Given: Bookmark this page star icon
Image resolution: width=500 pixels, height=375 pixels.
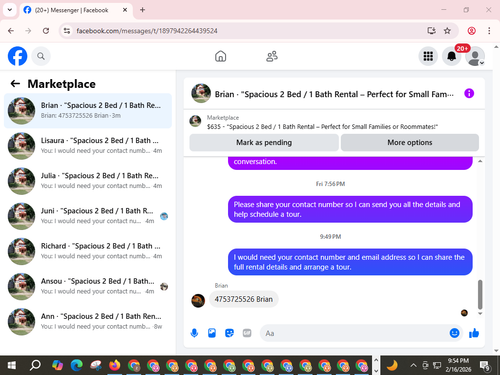Looking at the screenshot, I should tap(447, 31).
